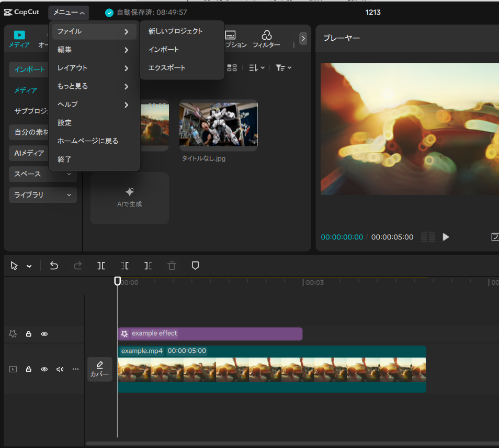The image size is (499, 448).
Task: Click the undo arrow in timeline toolbar
Action: pyautogui.click(x=54, y=266)
